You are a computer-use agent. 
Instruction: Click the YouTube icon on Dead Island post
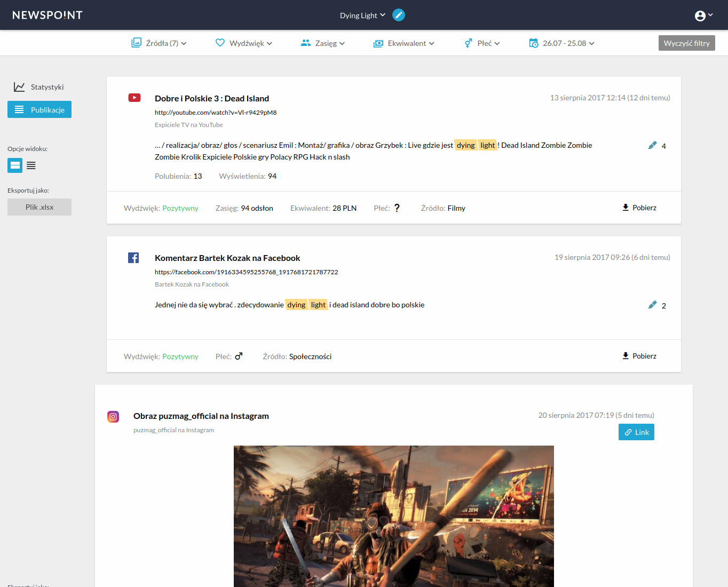134,98
